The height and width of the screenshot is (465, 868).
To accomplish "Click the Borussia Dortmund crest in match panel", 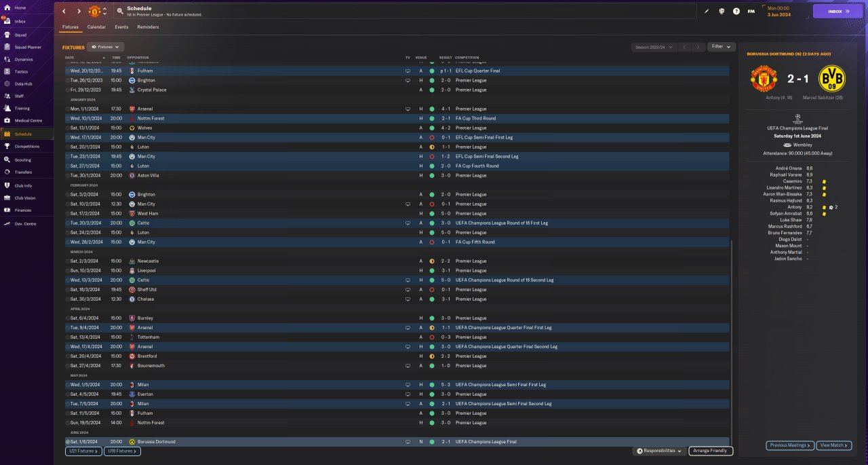I will (x=832, y=79).
